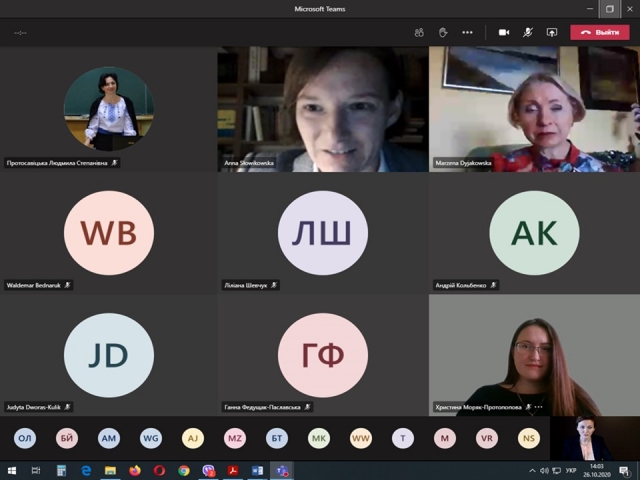Image resolution: width=640 pixels, height=480 pixels.
Task: Click WB avatar of Waldemar Bednaruk
Action: (x=109, y=233)
